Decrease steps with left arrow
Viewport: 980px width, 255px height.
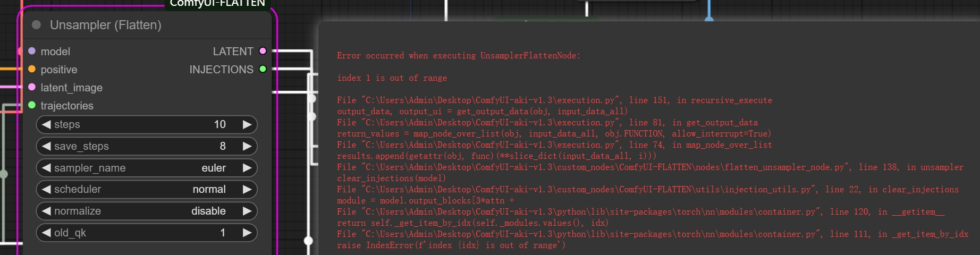pyautogui.click(x=46, y=124)
